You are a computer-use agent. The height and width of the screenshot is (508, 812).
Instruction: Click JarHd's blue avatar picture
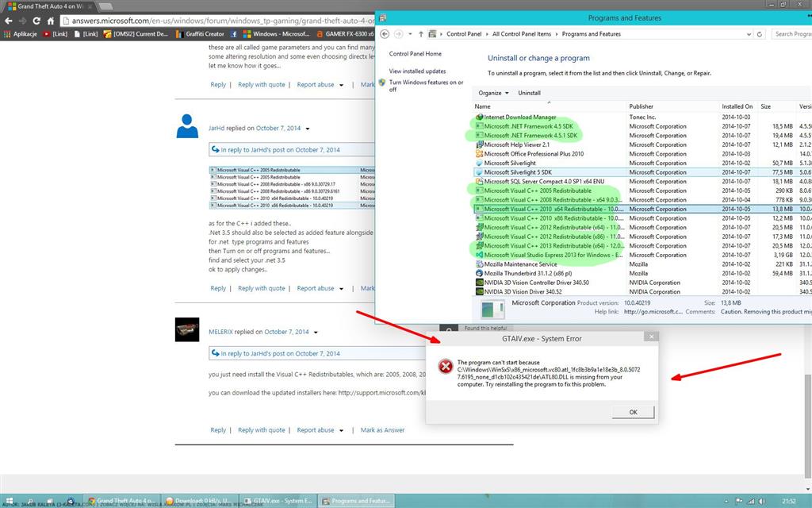(x=187, y=126)
